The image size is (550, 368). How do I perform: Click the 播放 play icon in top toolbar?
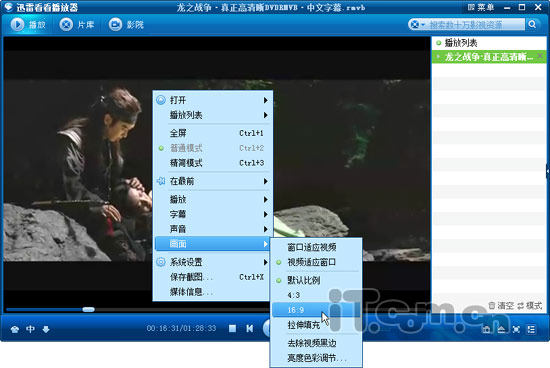click(x=17, y=25)
